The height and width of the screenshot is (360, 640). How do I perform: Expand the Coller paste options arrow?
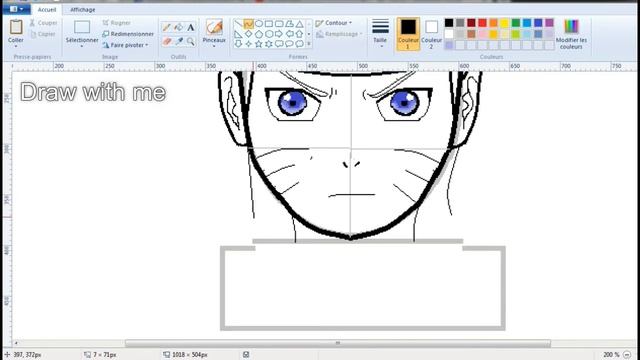(x=16, y=47)
